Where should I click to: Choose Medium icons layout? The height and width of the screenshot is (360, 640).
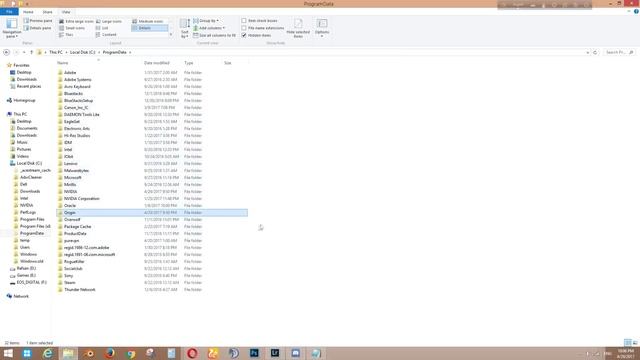tap(148, 21)
